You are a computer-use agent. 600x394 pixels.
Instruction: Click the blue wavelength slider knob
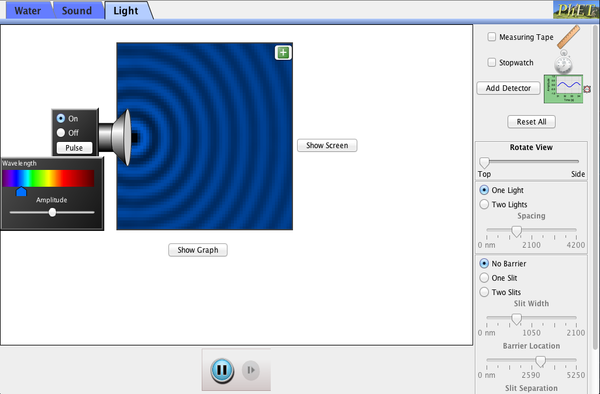point(21,191)
